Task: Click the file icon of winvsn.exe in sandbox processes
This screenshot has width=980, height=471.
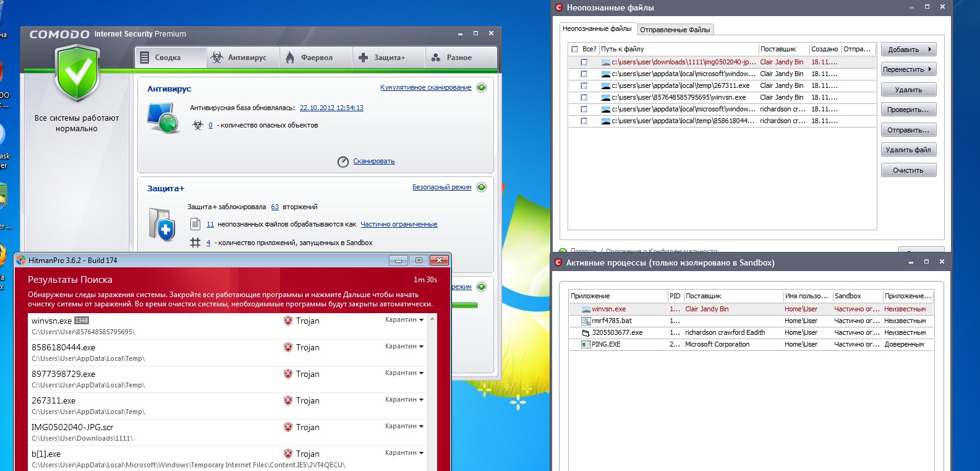Action: (x=586, y=309)
